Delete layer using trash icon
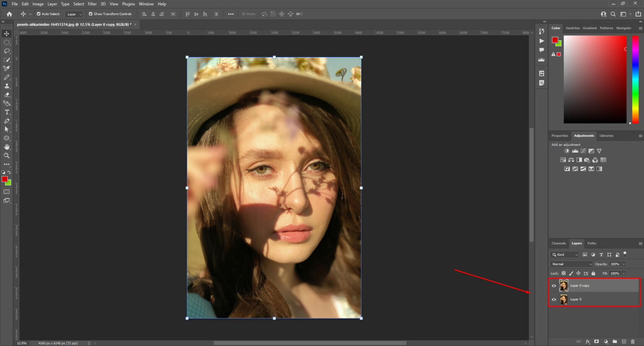This screenshot has width=644, height=346. point(633,341)
